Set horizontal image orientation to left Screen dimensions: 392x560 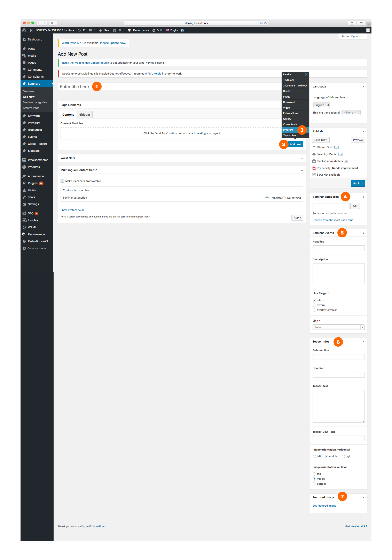(x=314, y=456)
